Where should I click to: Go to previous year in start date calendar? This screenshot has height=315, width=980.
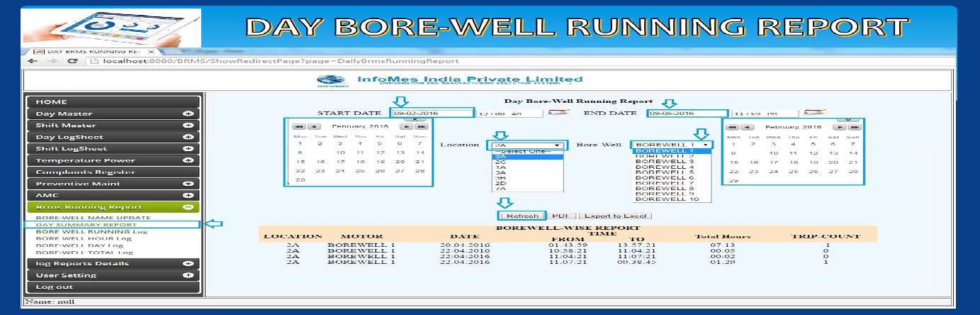coord(298,126)
